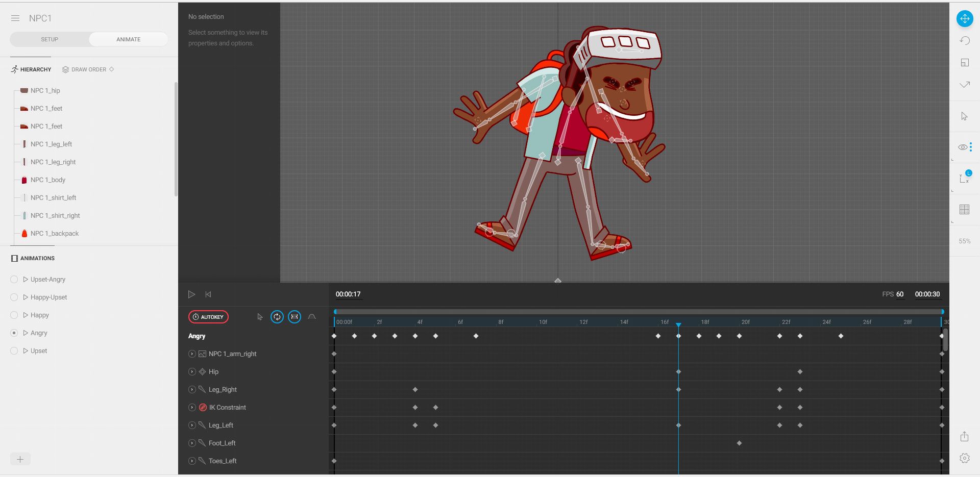Jump to the start with the rewind icon
Viewport: 980px width, 477px height.
208,294
